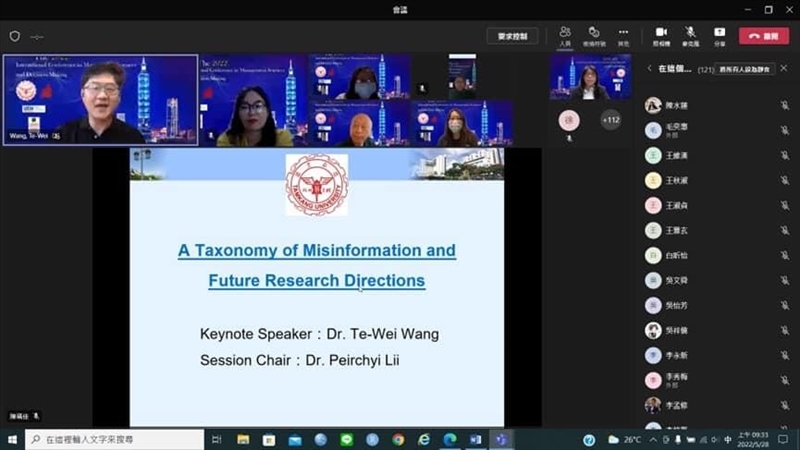This screenshot has width=800, height=450.
Task: Toggle mute icon beside first participant 陳水勝
Action: click(785, 105)
